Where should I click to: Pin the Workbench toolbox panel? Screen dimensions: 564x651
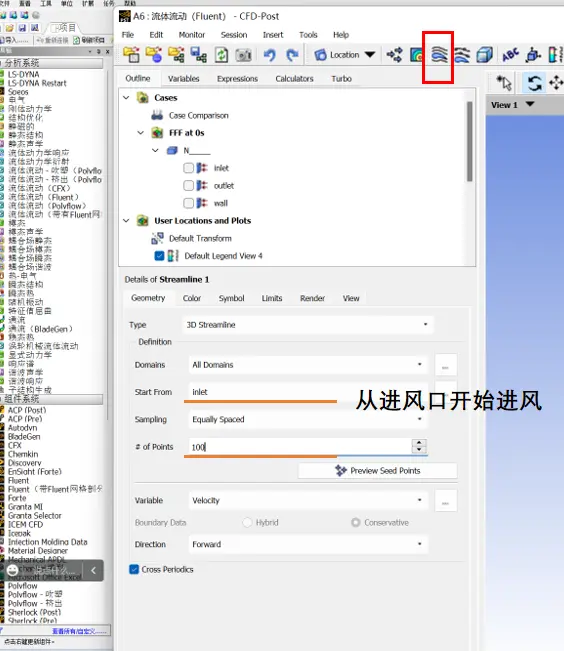click(99, 51)
